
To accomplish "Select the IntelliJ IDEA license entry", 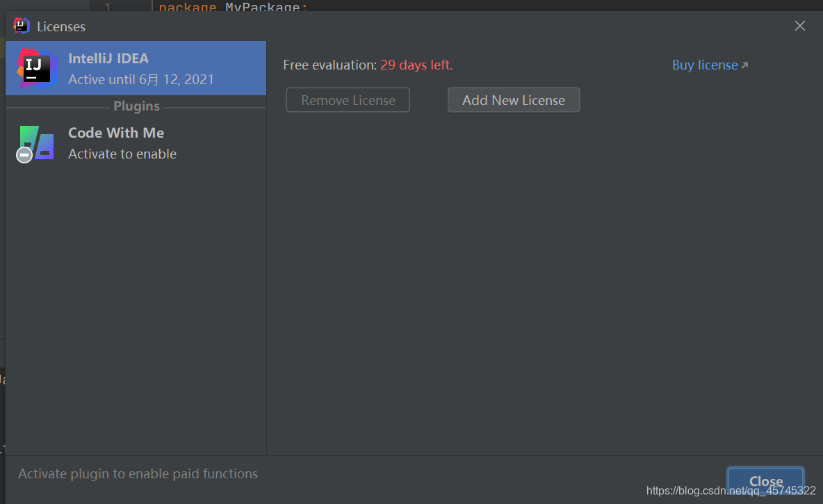I will point(136,68).
